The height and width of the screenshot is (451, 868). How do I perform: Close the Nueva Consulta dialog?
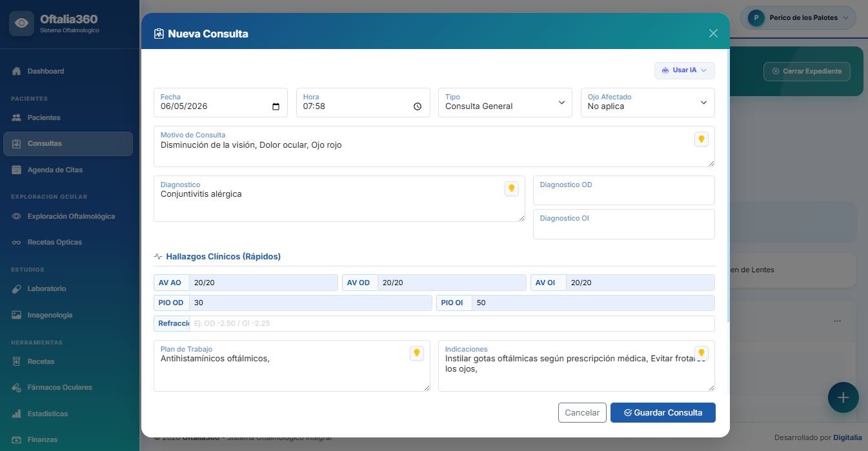tap(713, 34)
